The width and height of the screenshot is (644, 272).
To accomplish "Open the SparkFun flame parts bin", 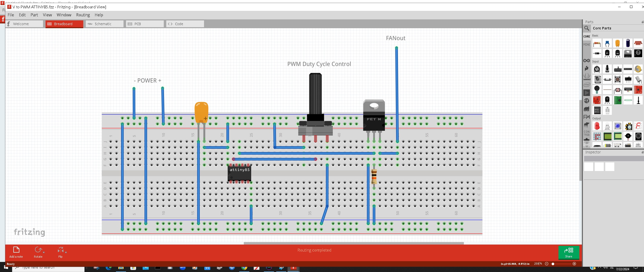I will click(x=587, y=69).
